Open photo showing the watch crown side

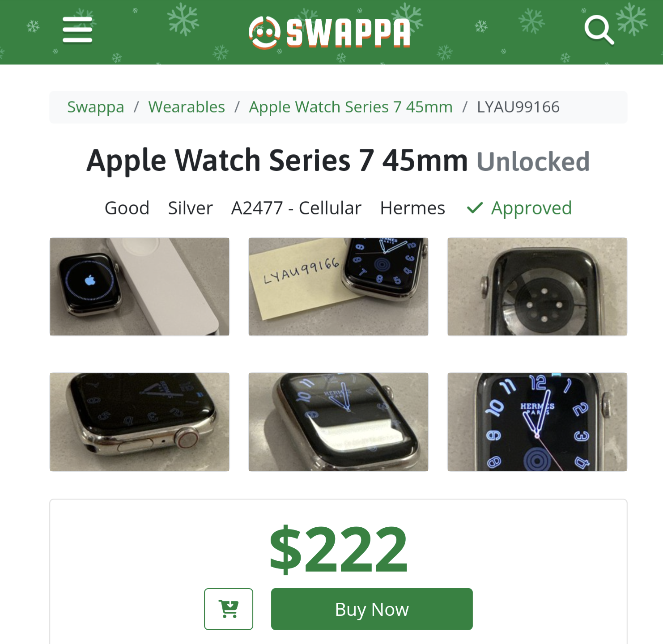140,422
